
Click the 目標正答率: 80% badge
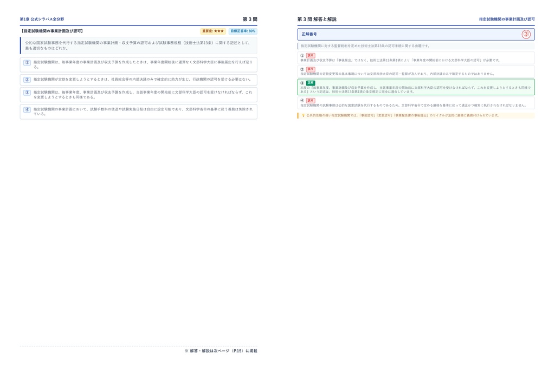coord(243,31)
